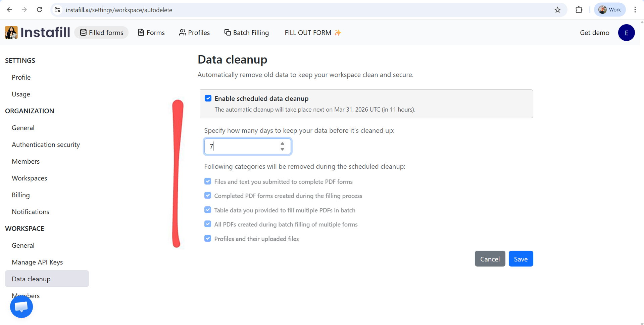Uncheck Completed PDF forms category
644x325 pixels.
click(x=208, y=195)
